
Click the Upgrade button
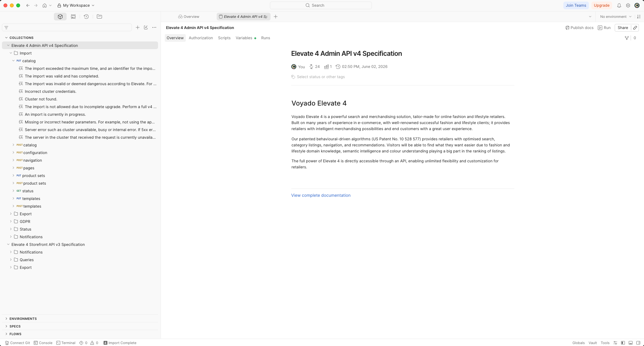602,5
